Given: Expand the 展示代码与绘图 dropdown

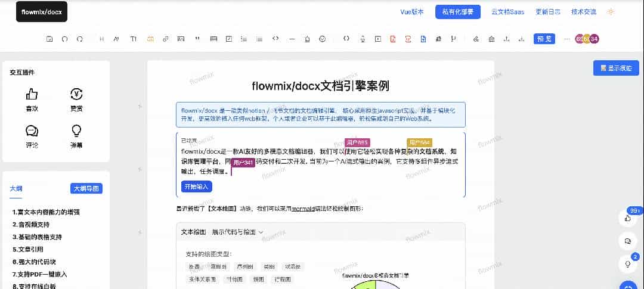Looking at the screenshot, I should coord(237,232).
